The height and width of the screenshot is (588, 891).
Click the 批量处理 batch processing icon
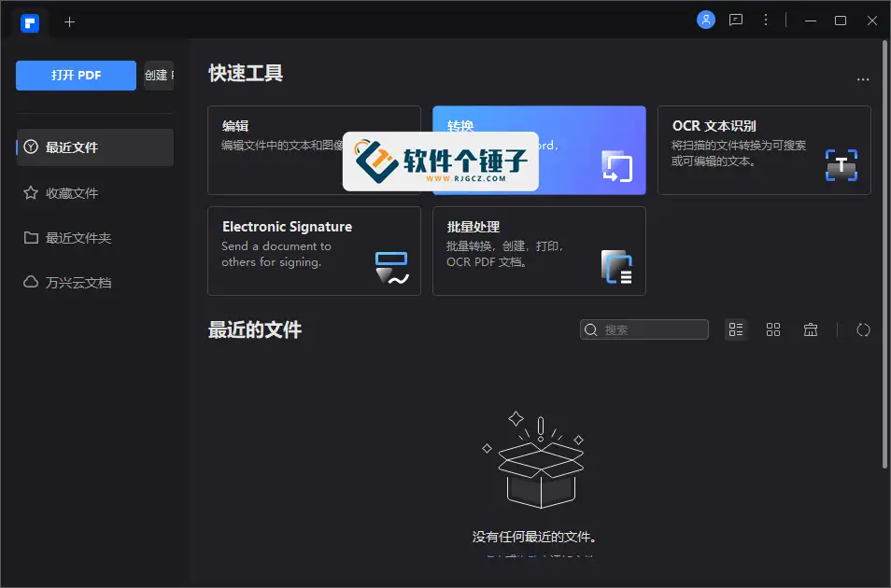[618, 268]
